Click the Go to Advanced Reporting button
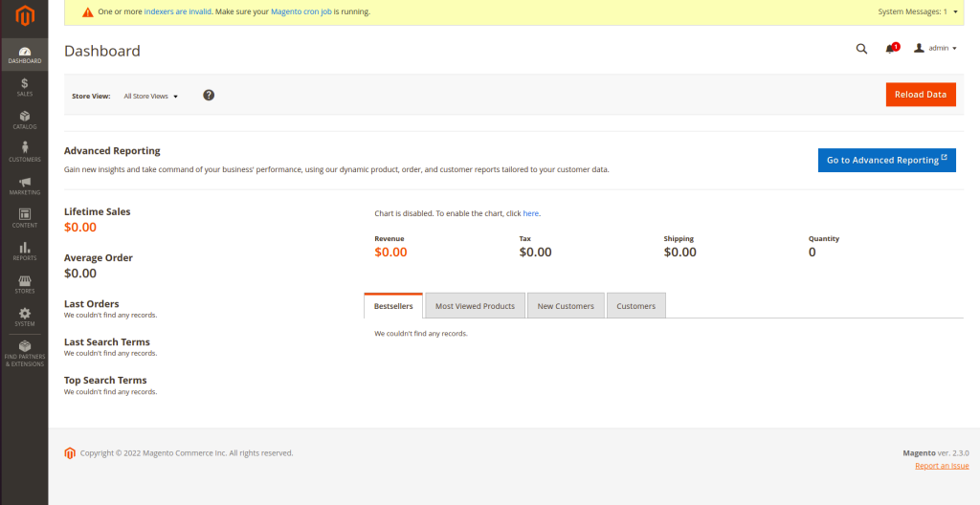980x505 pixels. 886,160
